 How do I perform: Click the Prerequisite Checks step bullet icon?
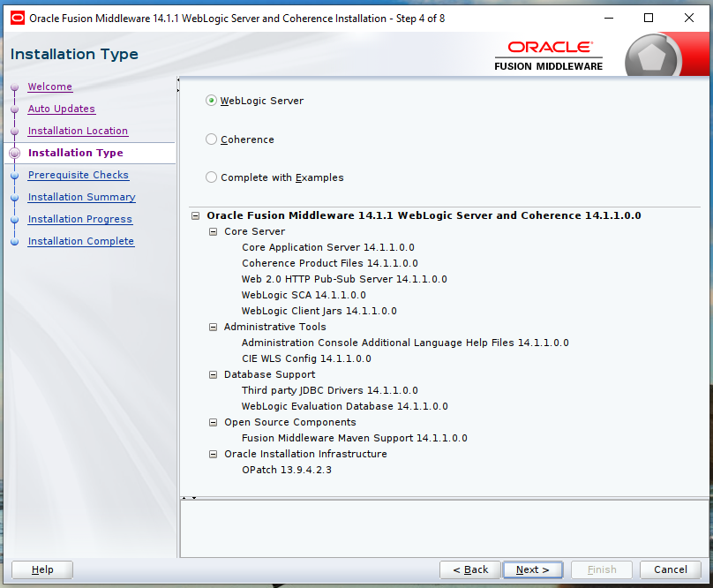[14, 175]
